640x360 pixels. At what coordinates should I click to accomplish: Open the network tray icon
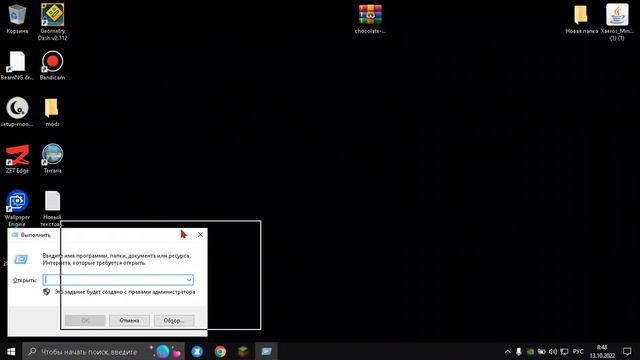tap(564, 351)
